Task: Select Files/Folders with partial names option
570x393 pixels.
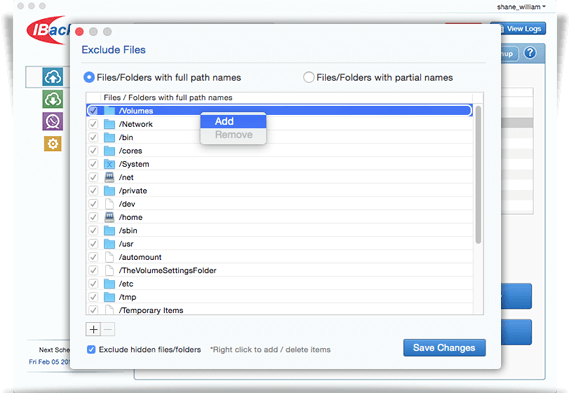Action: (309, 77)
